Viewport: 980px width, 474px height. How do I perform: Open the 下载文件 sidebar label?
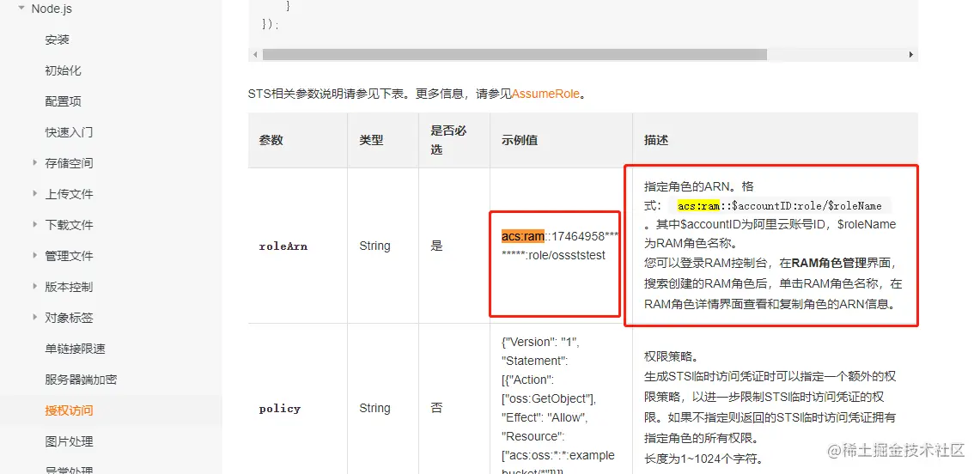(69, 225)
